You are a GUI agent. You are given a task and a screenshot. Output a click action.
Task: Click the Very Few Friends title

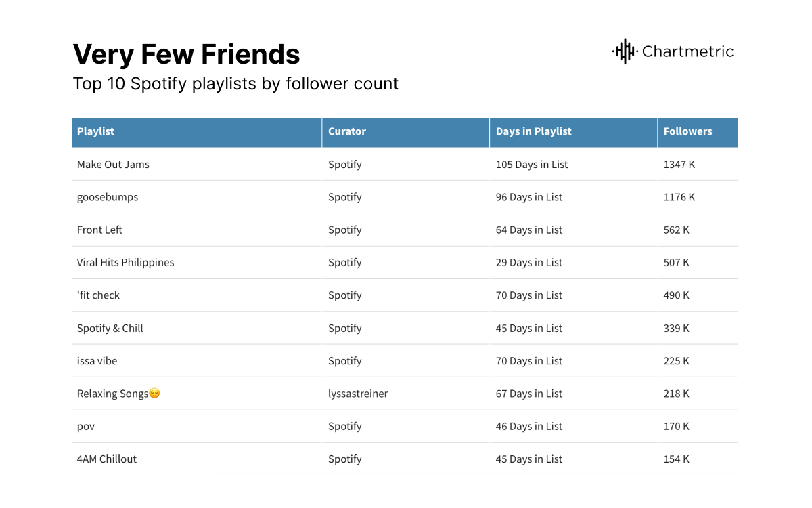186,54
